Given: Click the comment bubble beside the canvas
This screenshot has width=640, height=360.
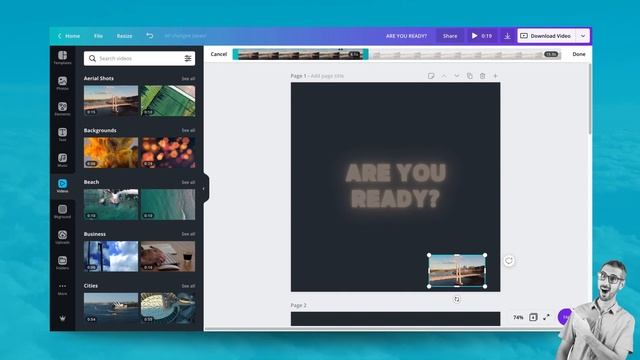Looking at the screenshot, I should click(509, 261).
